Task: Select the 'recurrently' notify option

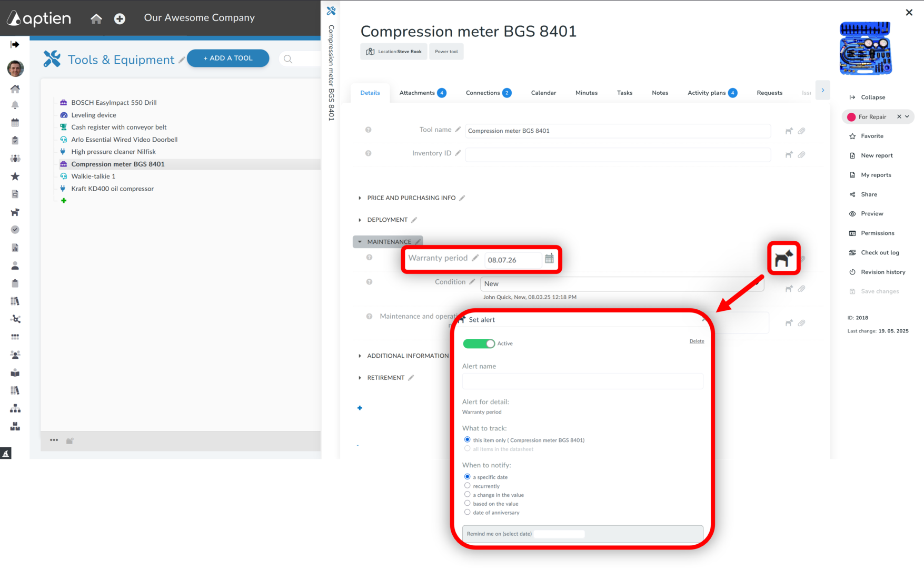Action: pos(467,486)
